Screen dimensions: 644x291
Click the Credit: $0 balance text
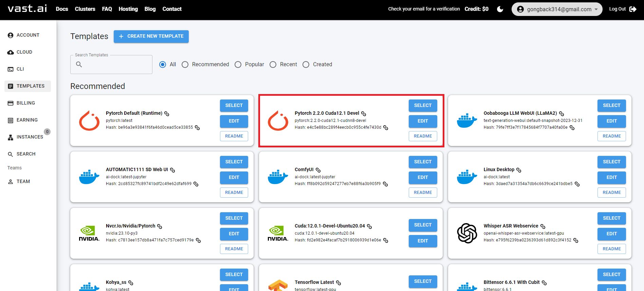476,9
